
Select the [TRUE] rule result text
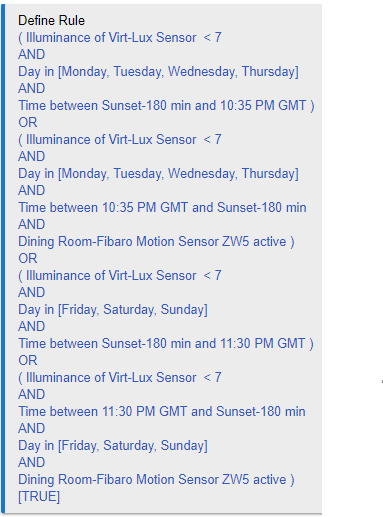39,496
